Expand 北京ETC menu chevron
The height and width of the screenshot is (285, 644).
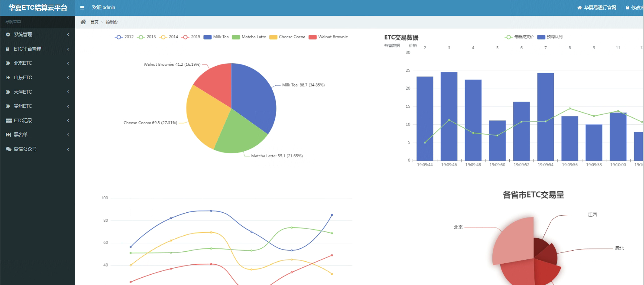click(x=68, y=63)
